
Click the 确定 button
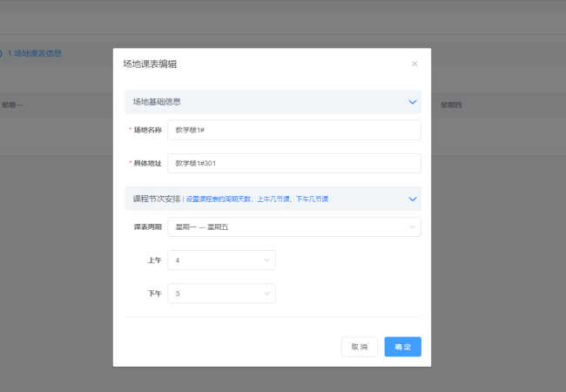[x=403, y=347]
